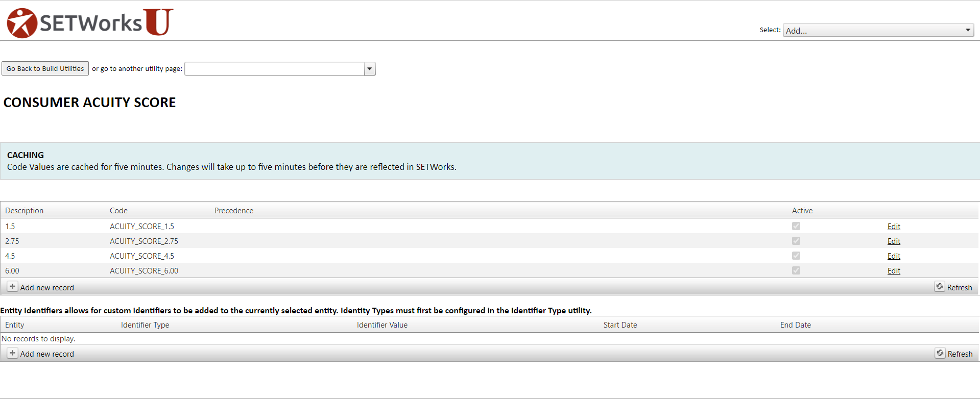Click the Code column header
This screenshot has width=980, height=399.
coord(118,211)
